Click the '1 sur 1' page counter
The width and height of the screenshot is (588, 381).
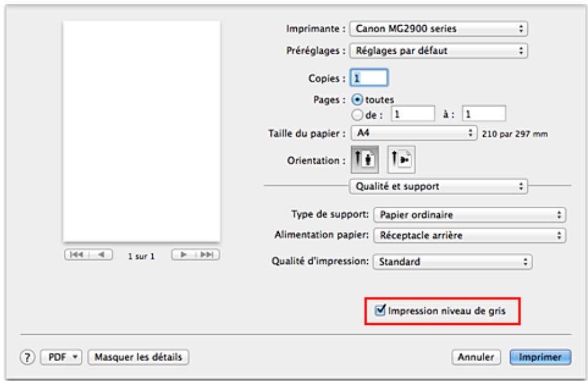pos(141,256)
